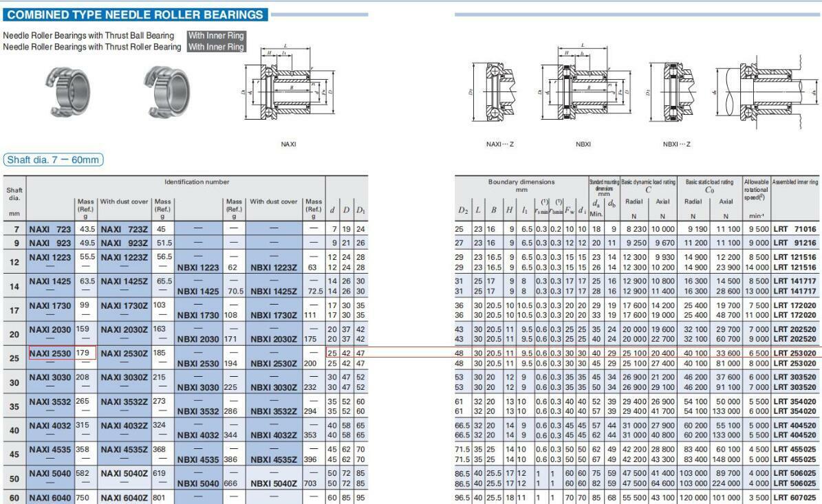Click the Combined Type Needle Roller Bearings title

(137, 14)
